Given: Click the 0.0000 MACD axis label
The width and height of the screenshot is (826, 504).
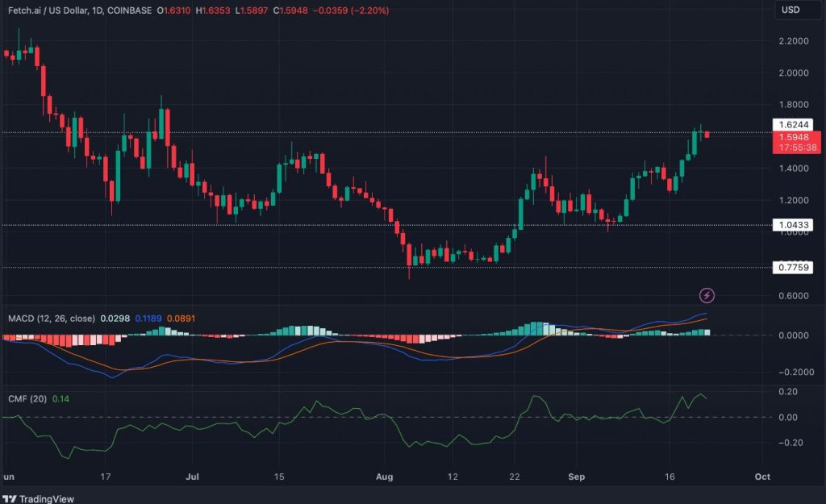Looking at the screenshot, I should coord(794,335).
